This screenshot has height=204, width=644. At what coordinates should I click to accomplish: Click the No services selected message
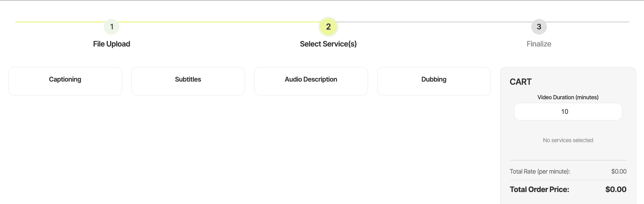pos(568,140)
